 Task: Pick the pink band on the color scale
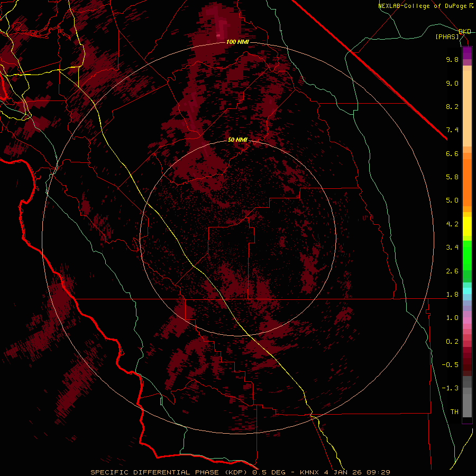pyautogui.click(x=467, y=321)
